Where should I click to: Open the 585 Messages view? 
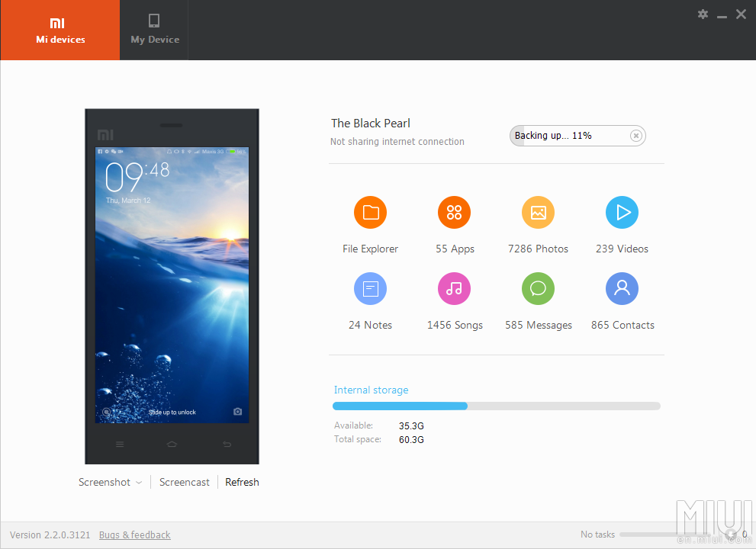[538, 288]
